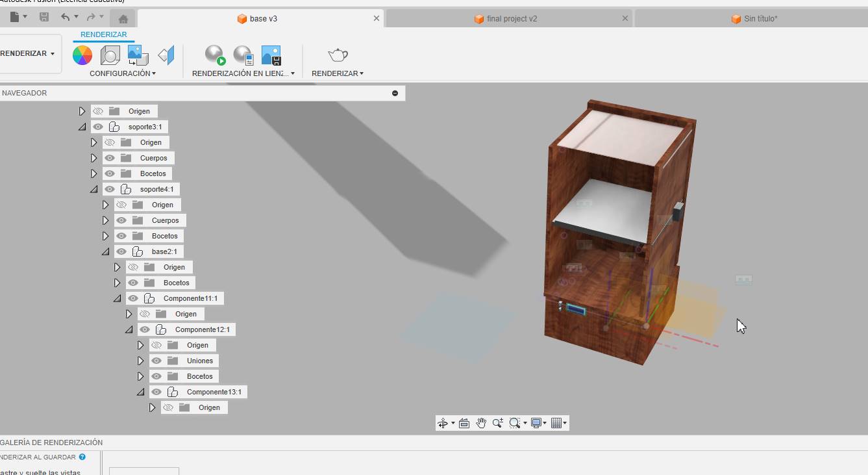Go to Home tab house icon

(x=123, y=19)
